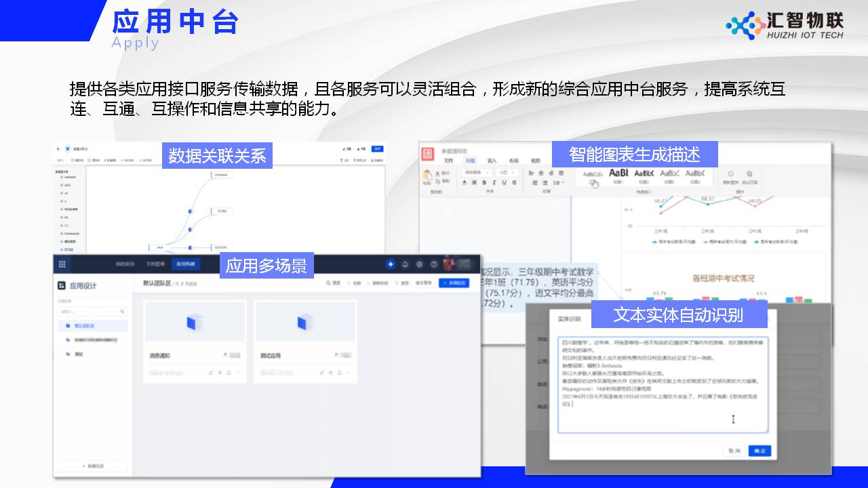Screen dimensions: 868x488
Task: Click the apps grid icon in dark navbar
Action: [x=62, y=264]
